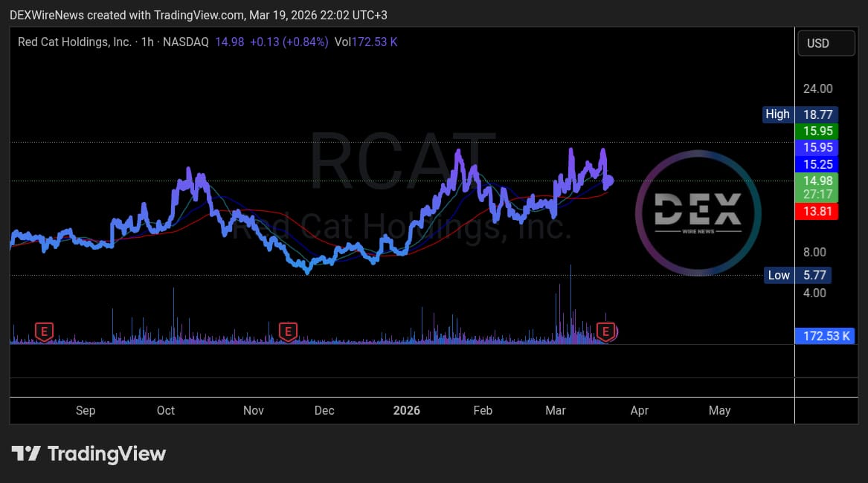Click the TradingView logo
This screenshot has height=483, width=868.
point(89,454)
